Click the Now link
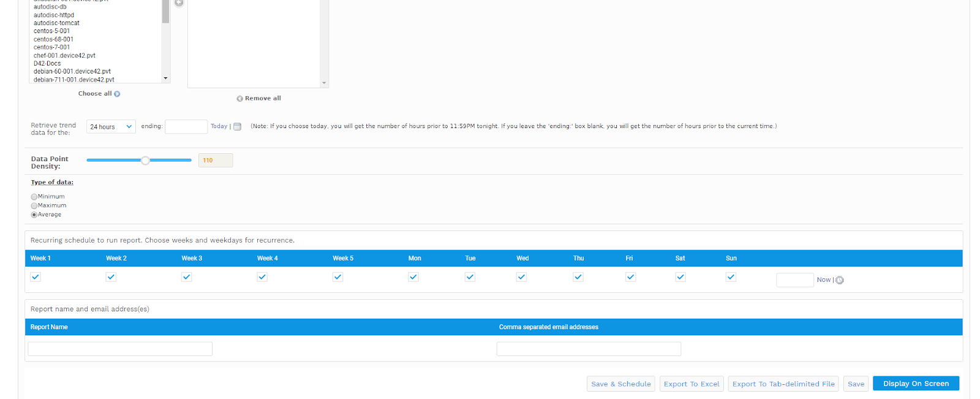 tap(823, 279)
